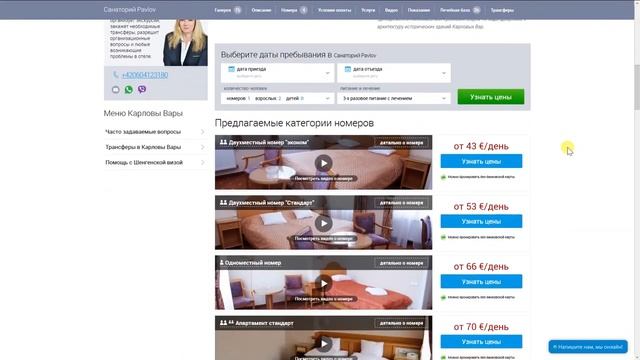Click two-person icon on "эконом" room header
Screen dimensions: 640x360
[223, 142]
